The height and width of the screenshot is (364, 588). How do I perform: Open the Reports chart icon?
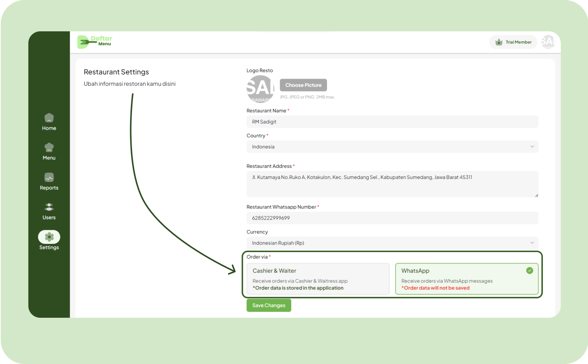tap(49, 178)
